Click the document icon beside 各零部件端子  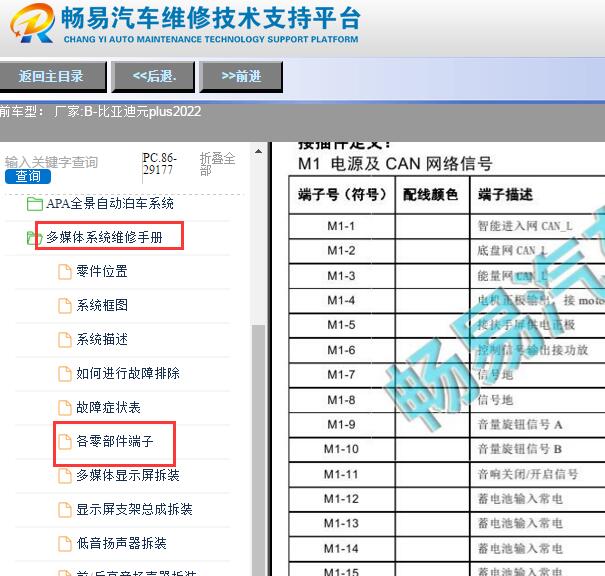[65, 442]
